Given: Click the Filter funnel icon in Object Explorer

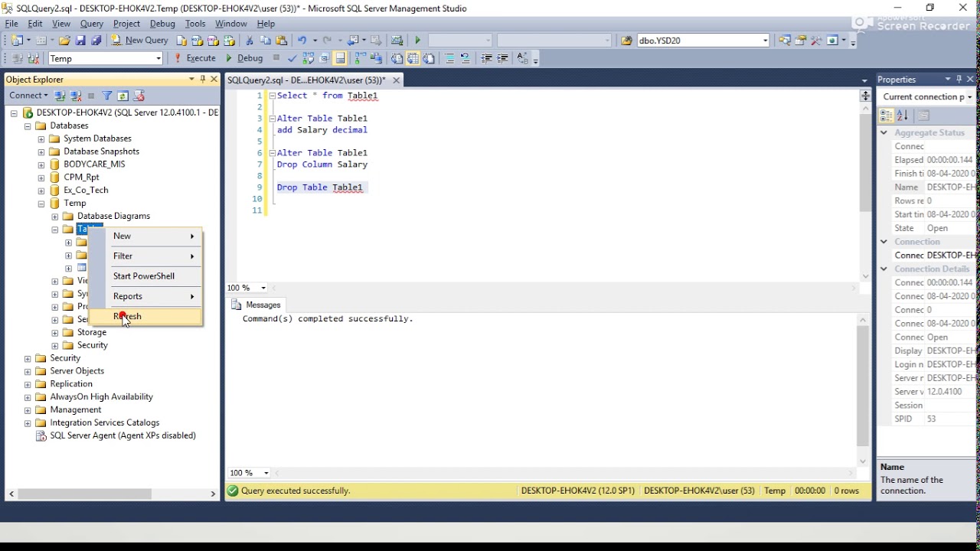Looking at the screenshot, I should (x=107, y=96).
